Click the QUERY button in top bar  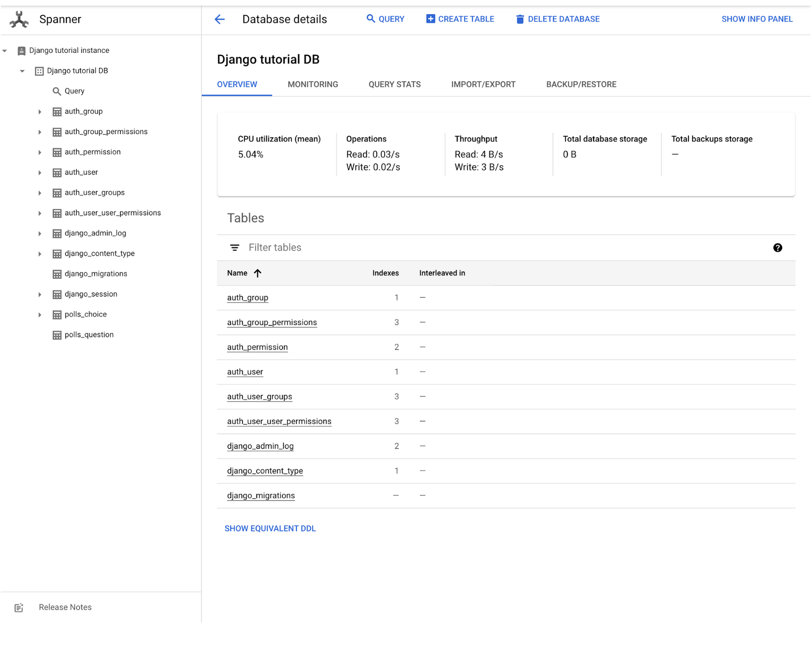coord(385,19)
